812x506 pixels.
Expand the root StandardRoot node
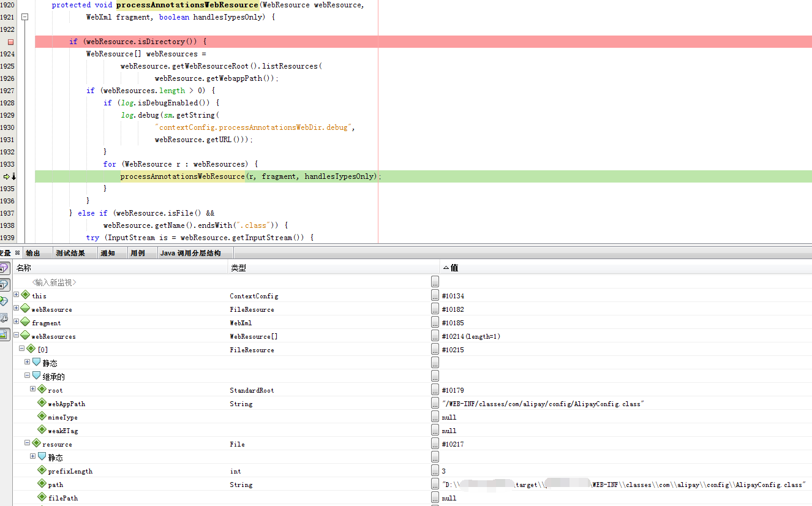pos(32,389)
